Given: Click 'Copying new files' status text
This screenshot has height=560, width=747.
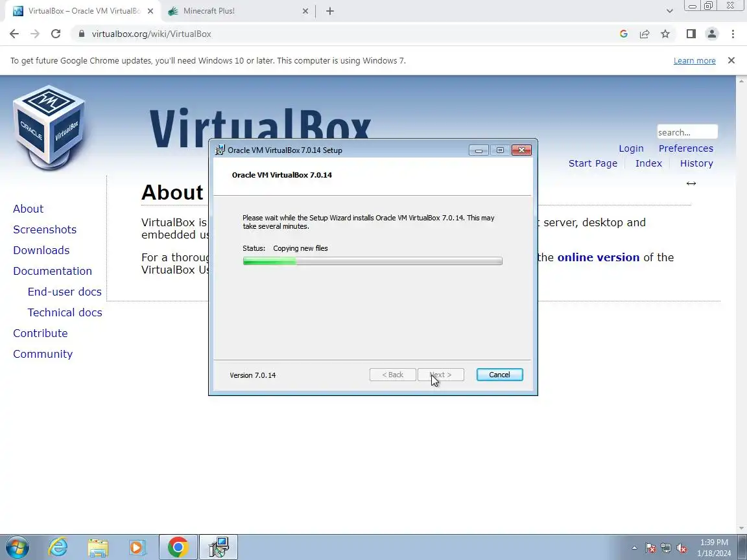Looking at the screenshot, I should click(300, 248).
